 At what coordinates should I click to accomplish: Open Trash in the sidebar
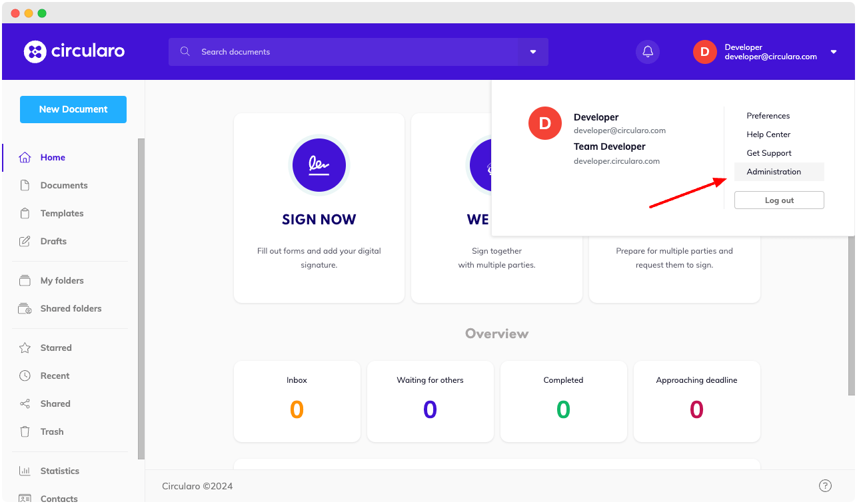click(x=51, y=431)
